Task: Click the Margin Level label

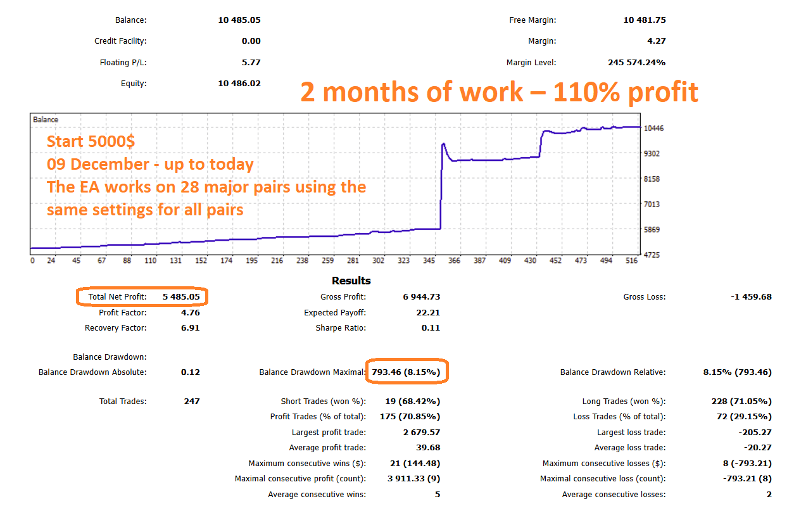Action: click(x=531, y=63)
